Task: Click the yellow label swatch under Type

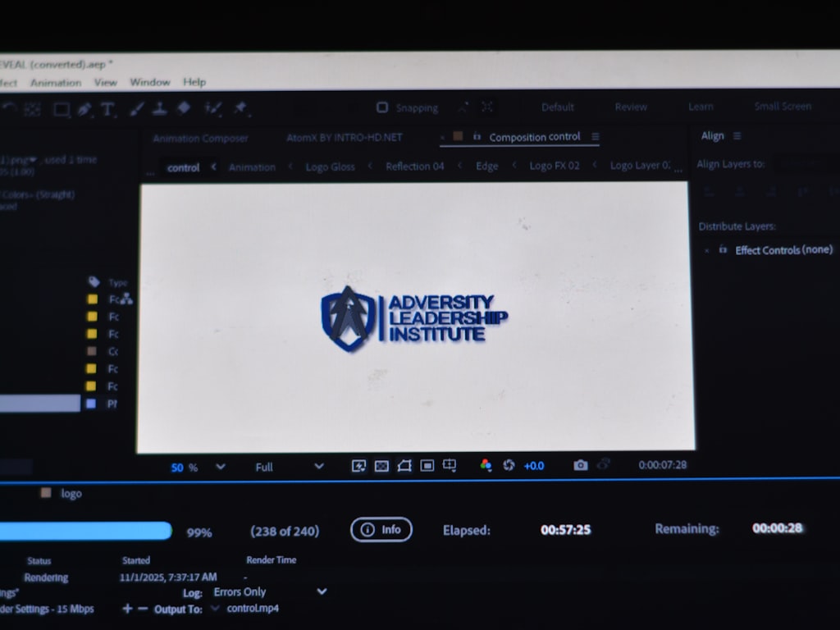Action: [92, 299]
